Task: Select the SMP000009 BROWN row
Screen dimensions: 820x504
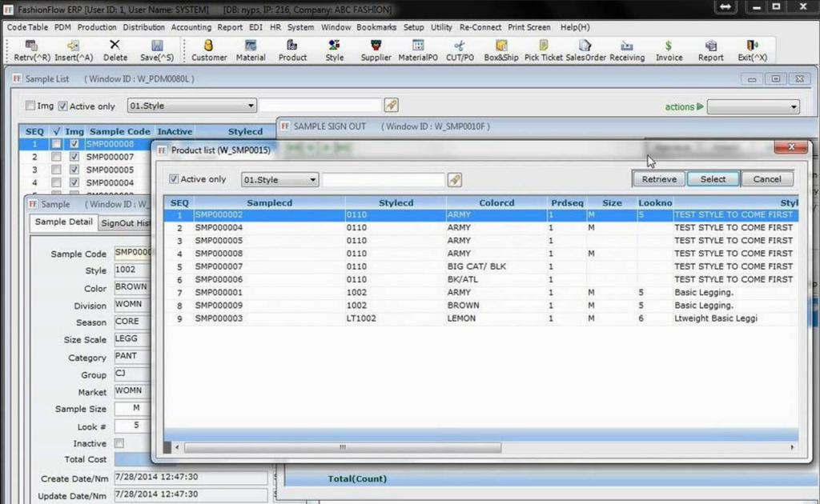Action: click(x=481, y=306)
